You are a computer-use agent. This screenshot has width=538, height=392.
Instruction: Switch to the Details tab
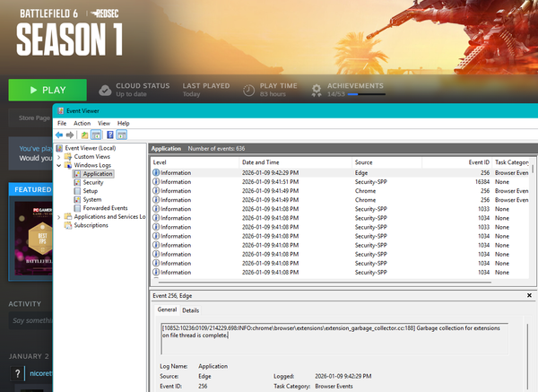point(191,309)
